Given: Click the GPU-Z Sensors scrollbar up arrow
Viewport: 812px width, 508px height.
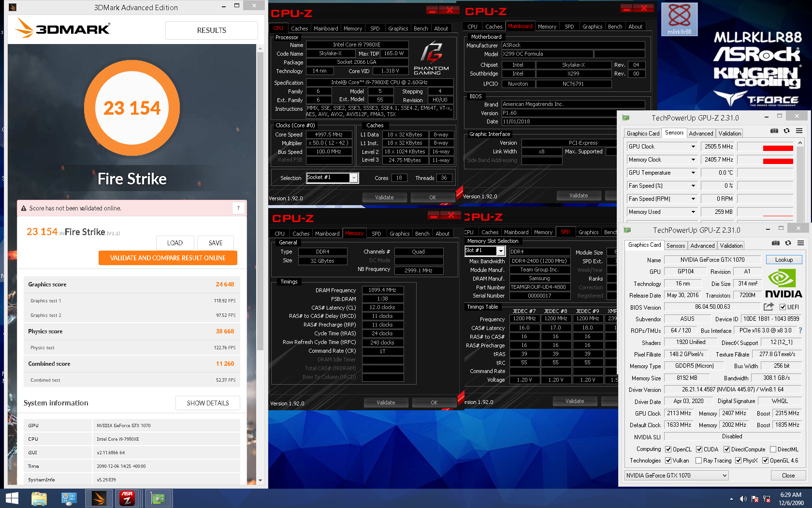Looking at the screenshot, I should pyautogui.click(x=800, y=143).
